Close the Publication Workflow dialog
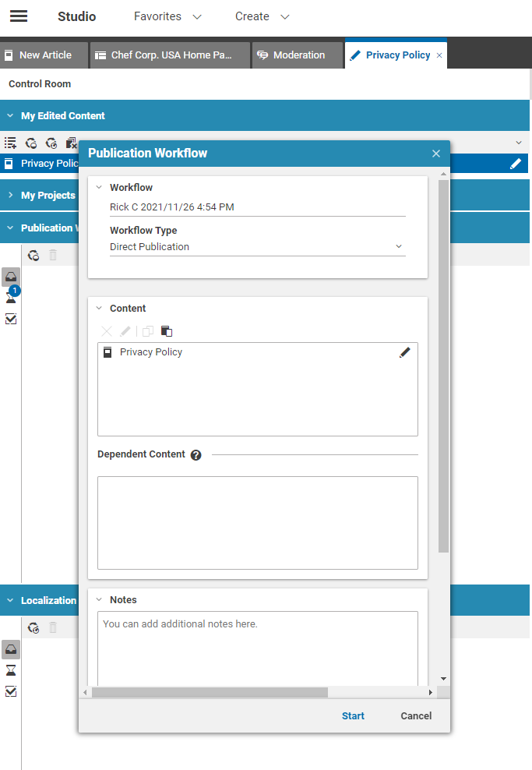This screenshot has width=532, height=770. click(x=436, y=154)
